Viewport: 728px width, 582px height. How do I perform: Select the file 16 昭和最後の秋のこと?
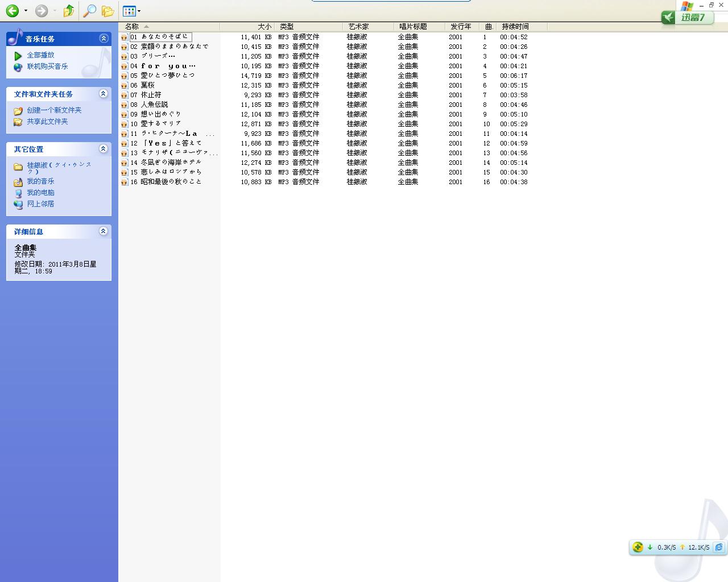(166, 182)
